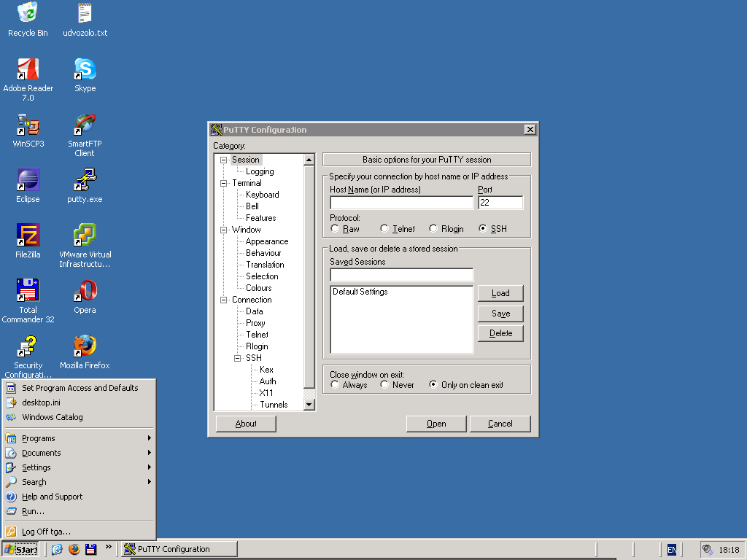Choose the Rlogin protocol radio button

[433, 228]
